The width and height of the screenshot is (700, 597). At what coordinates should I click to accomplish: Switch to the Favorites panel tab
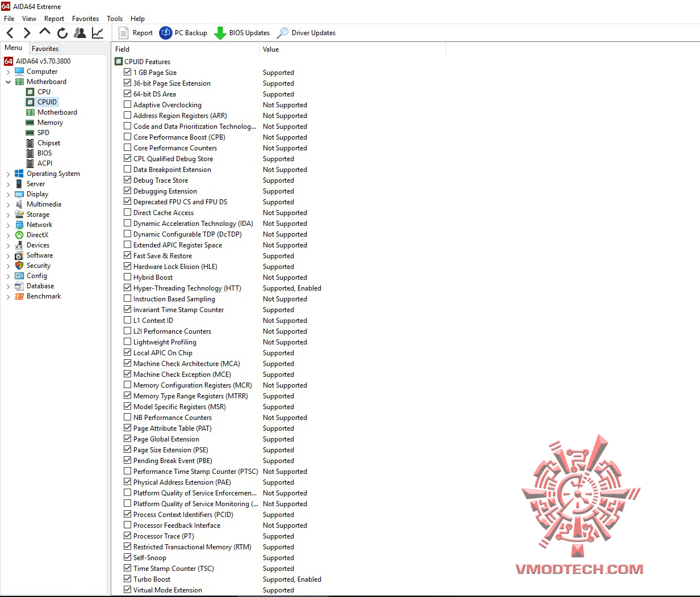tap(45, 49)
